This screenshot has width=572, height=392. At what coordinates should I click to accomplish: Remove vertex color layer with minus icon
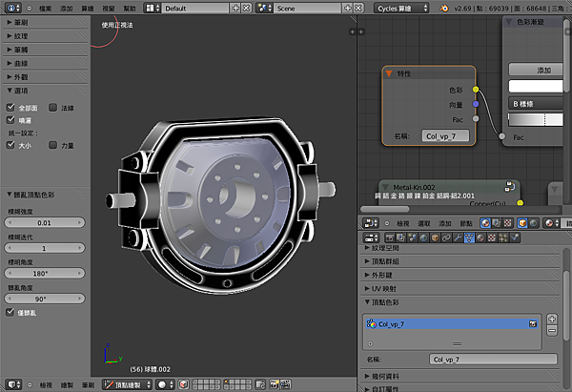coord(554,330)
